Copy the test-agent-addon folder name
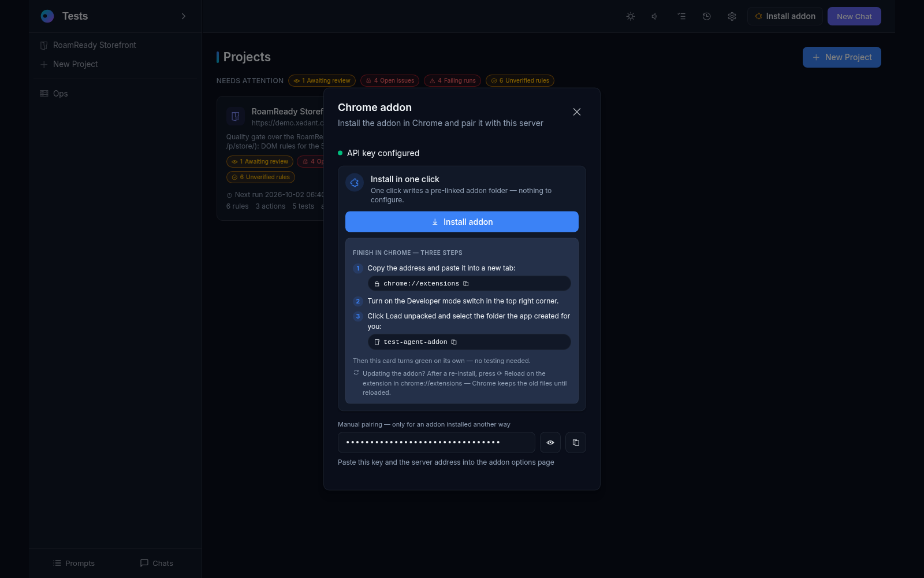 point(454,342)
